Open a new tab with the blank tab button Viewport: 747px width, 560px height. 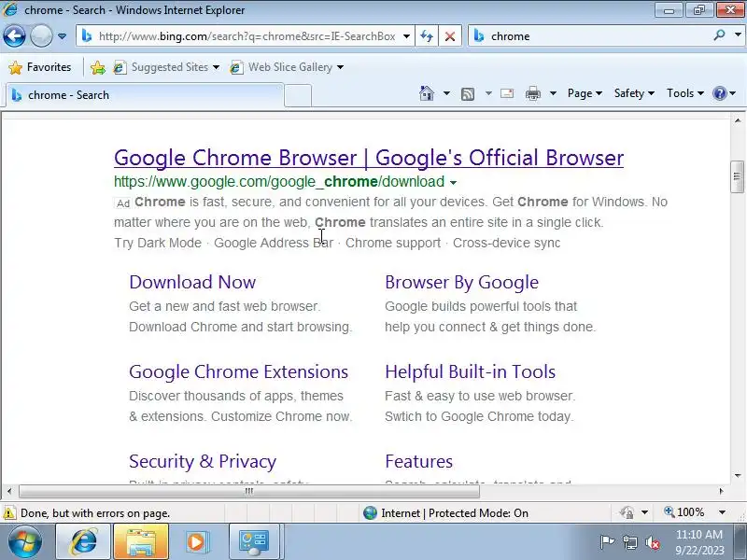(x=298, y=95)
